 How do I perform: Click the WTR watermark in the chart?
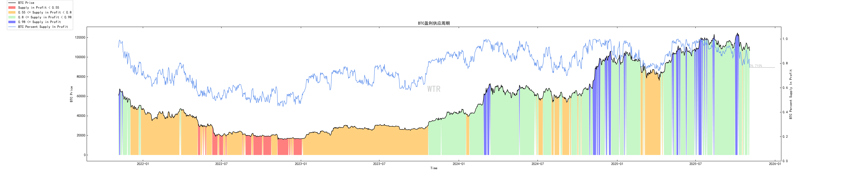(x=434, y=89)
